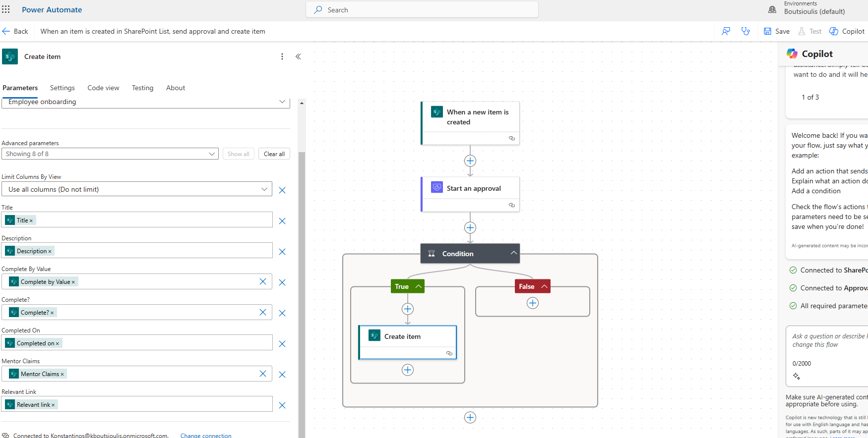Remove the Description advanced parameter row
The image size is (868, 438).
point(282,252)
